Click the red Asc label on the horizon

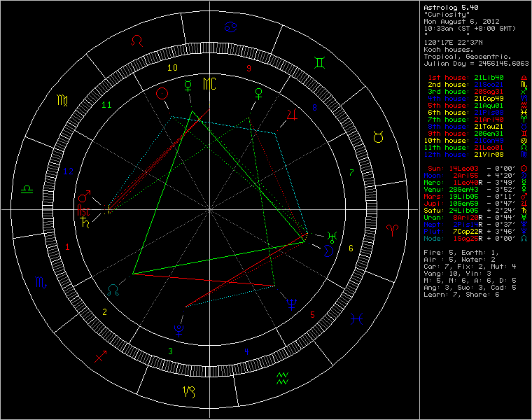[85, 210]
